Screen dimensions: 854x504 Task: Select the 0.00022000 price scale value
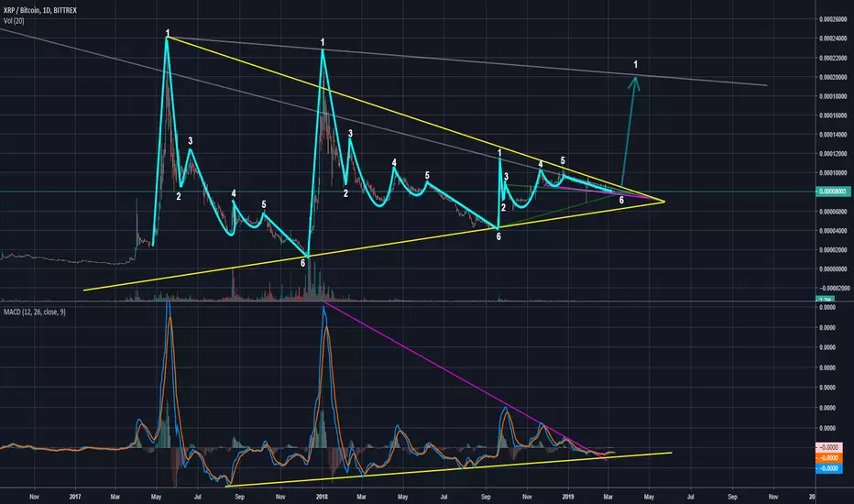[x=833, y=58]
